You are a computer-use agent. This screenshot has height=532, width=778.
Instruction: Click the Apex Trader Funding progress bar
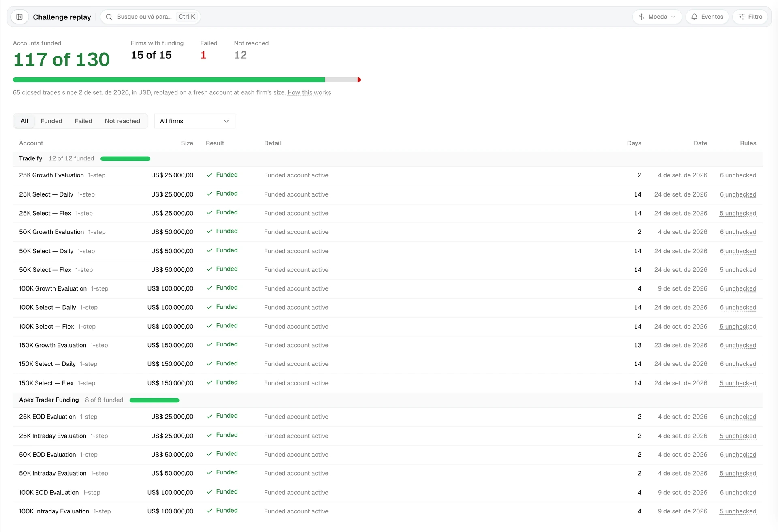[x=154, y=400]
